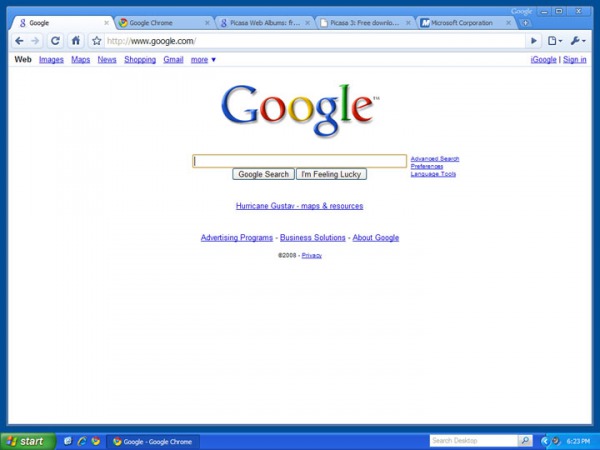This screenshot has height=450, width=600.
Task: Switch to the Picasa Web Albums tab
Action: pos(260,22)
